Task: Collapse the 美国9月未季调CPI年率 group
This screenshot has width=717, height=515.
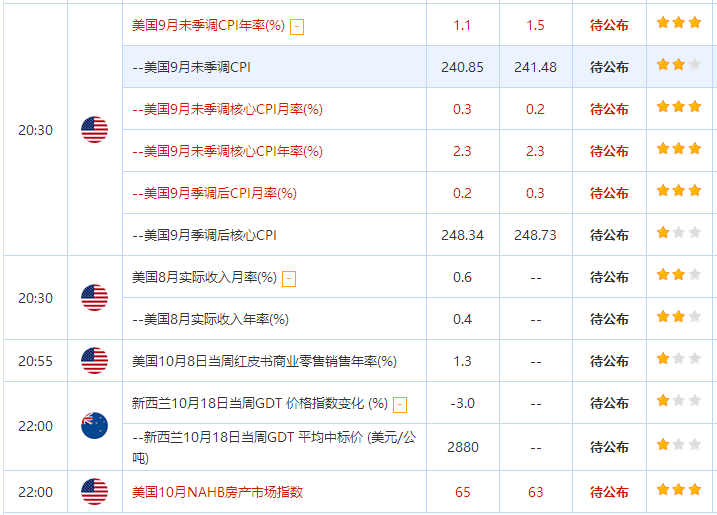Action: click(297, 26)
